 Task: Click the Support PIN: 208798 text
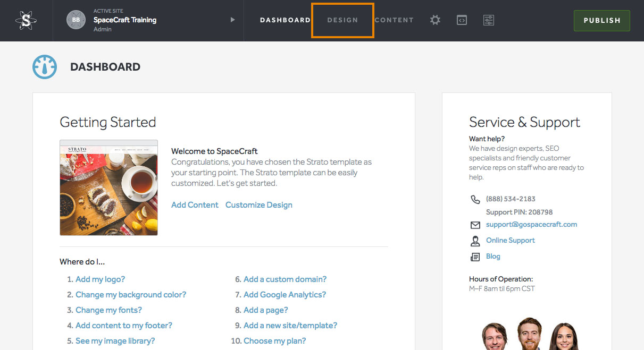pyautogui.click(x=520, y=212)
